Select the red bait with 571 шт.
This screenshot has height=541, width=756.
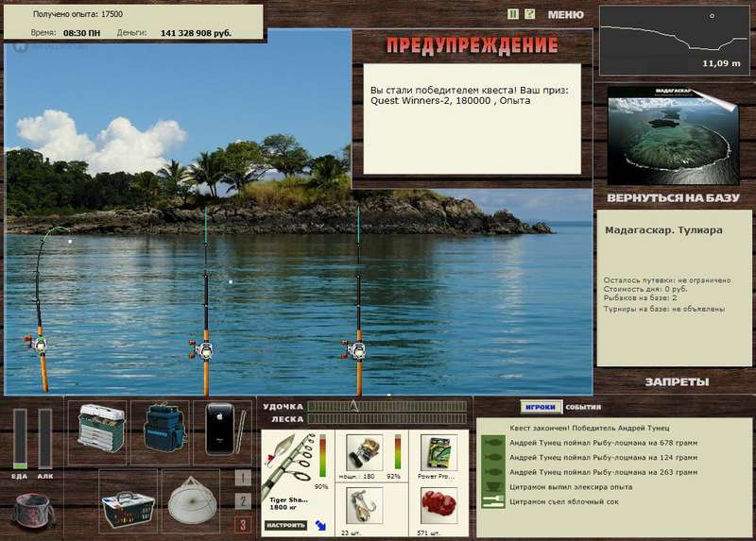[x=438, y=506]
